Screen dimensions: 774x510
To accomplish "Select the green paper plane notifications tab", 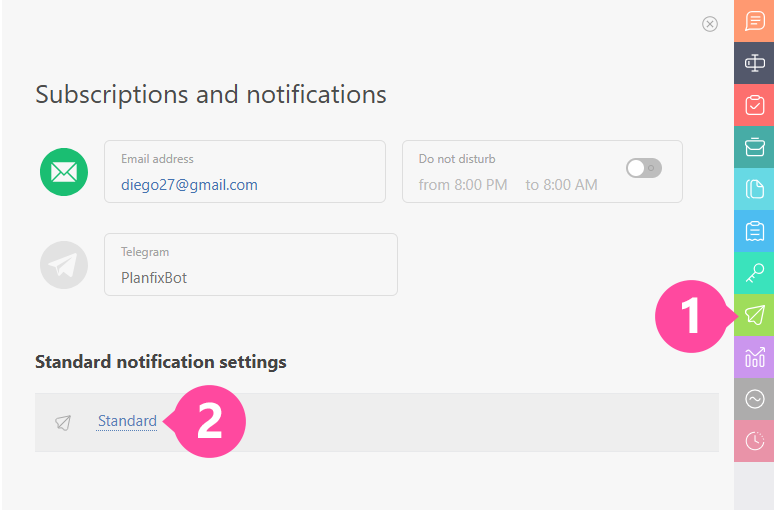I will [x=755, y=315].
